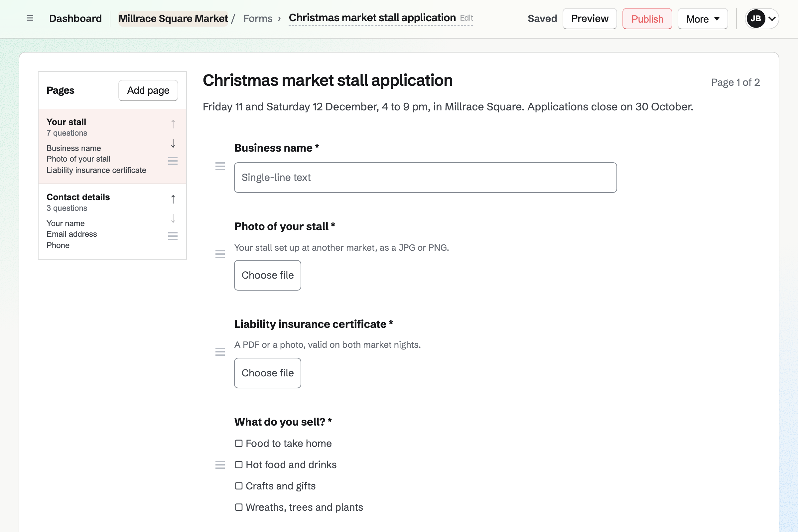Screen dimensions: 798x532
Task: Click 'Liability insurance certificate' in Pages list
Action: coord(96,170)
